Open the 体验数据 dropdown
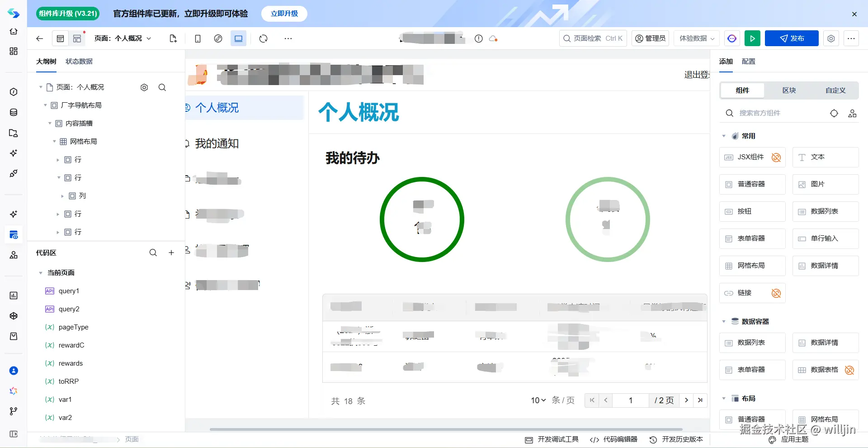The height and width of the screenshot is (448, 868). click(697, 38)
